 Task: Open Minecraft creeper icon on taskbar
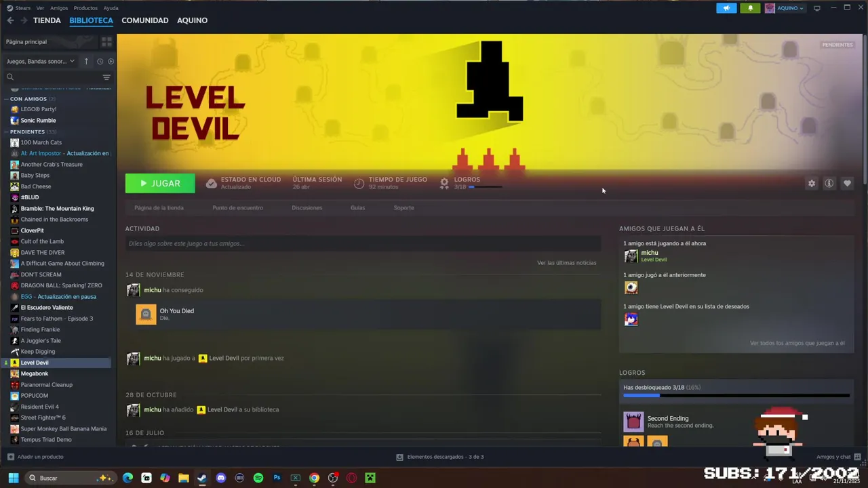tap(370, 478)
